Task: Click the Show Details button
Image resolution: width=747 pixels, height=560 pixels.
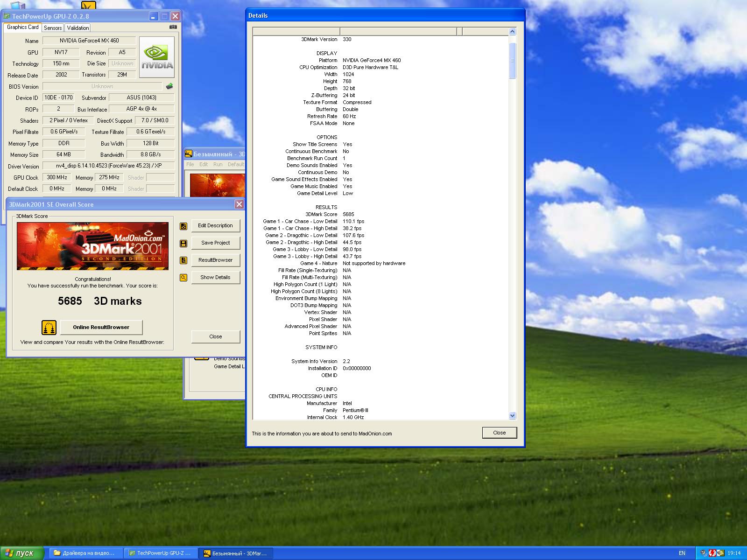Action: 215,278
